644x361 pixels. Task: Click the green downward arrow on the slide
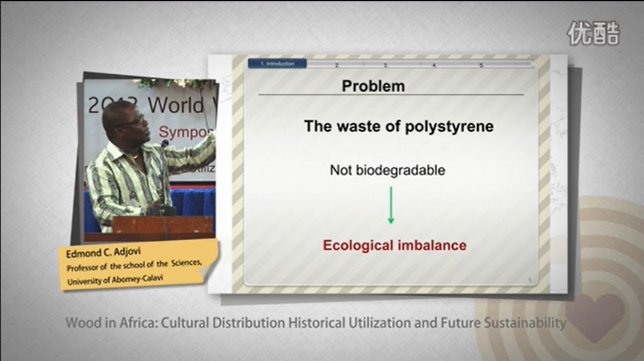point(391,205)
